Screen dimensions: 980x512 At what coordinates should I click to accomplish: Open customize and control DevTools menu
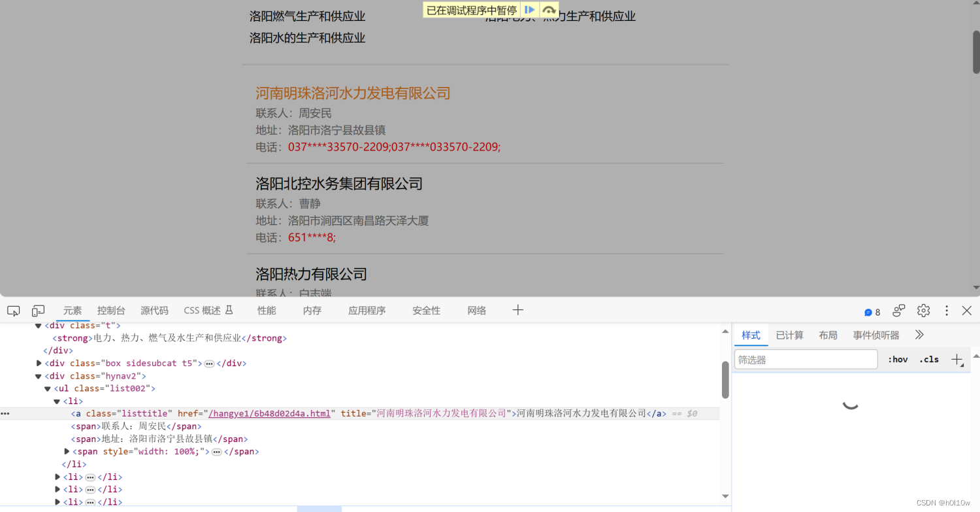point(947,311)
